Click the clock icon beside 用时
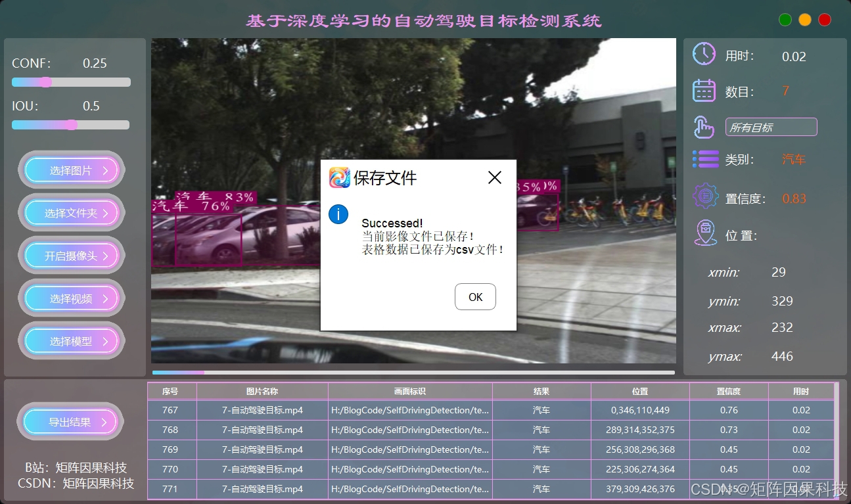This screenshot has width=851, height=504. tap(704, 54)
